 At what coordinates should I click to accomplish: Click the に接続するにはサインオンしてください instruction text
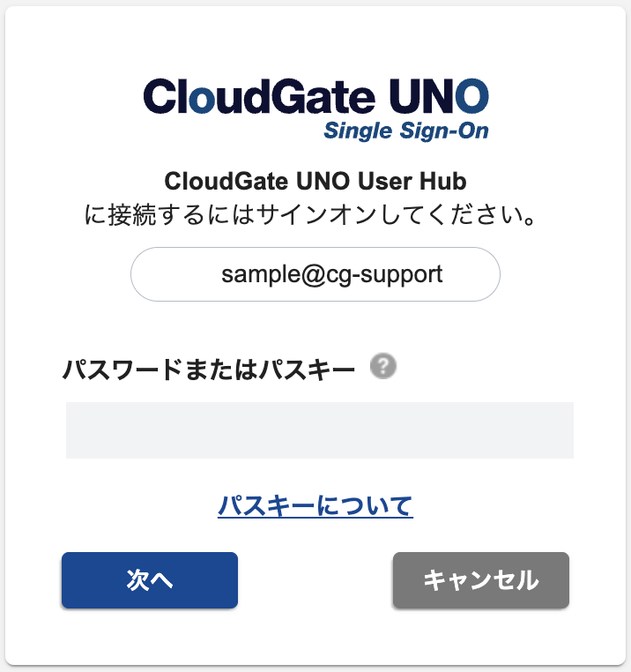point(310,214)
